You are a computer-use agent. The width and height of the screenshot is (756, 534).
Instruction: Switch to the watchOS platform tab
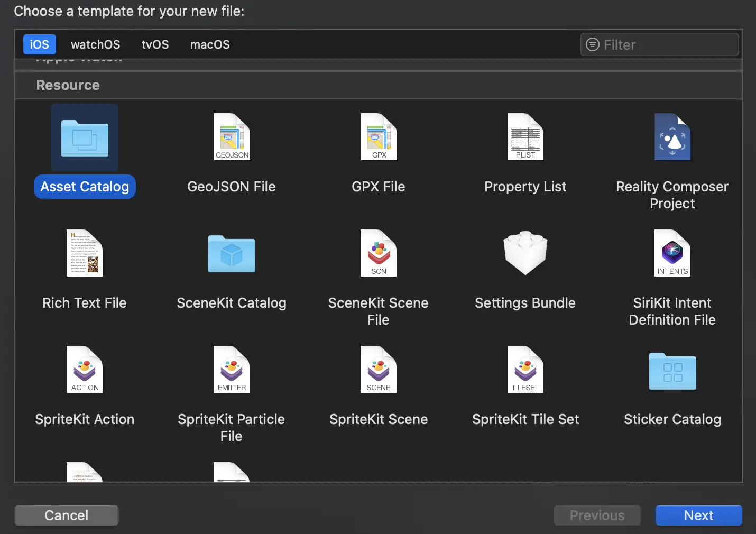(96, 44)
